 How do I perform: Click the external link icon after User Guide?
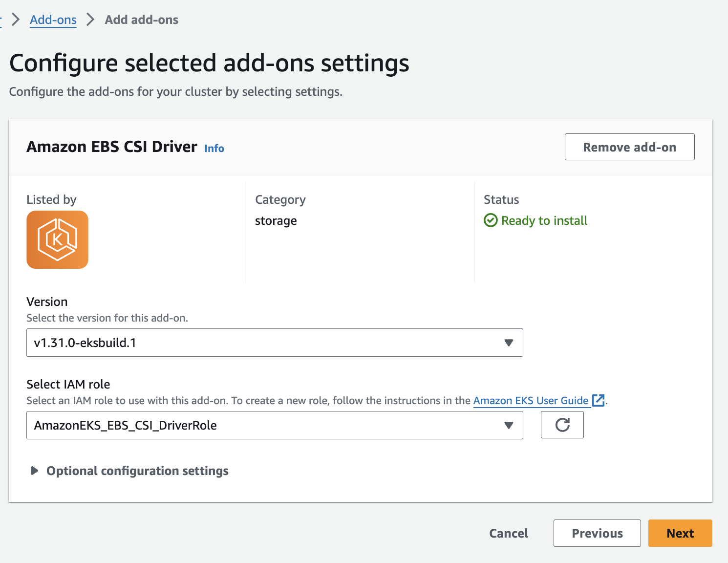(x=598, y=400)
